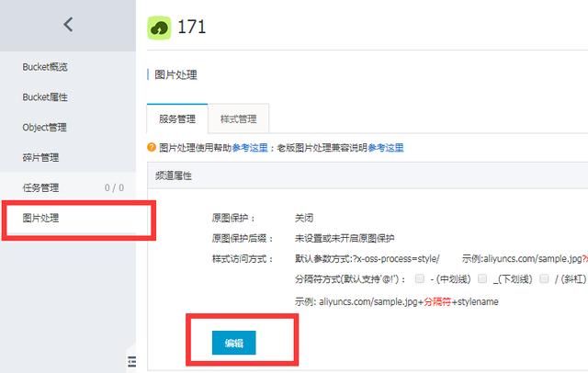Open 碎片管理 in the sidebar
Viewport: 588px width, 373px height.
pos(40,157)
